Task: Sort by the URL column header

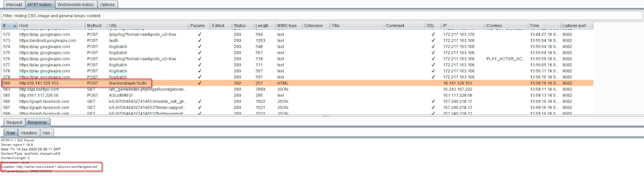Action: click(x=148, y=26)
